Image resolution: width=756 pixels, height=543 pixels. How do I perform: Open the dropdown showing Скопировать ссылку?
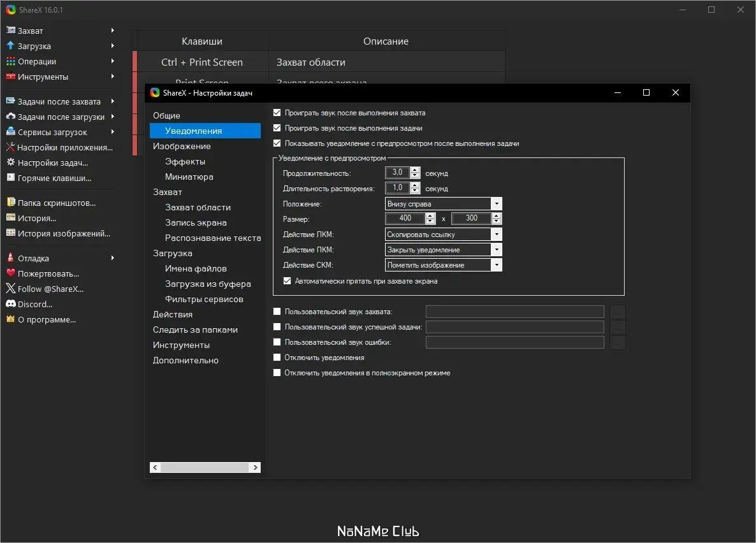point(444,235)
